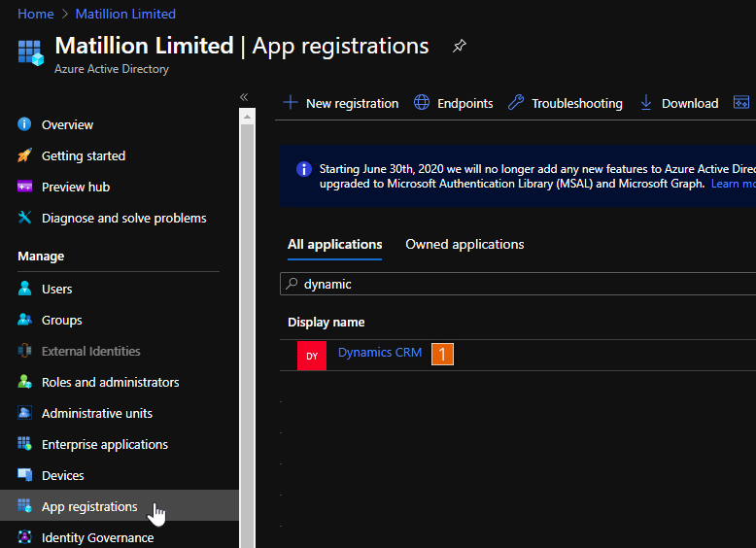
Task: Click the wrench icon beside Troubleshooting
Action: (516, 102)
